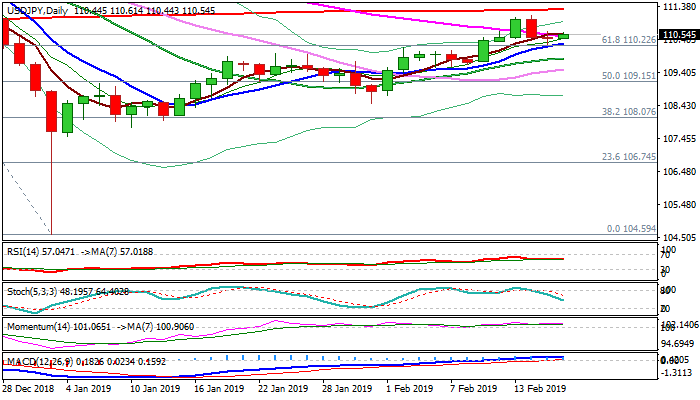Click the 38.2 Fibonacci level label
The height and width of the screenshot is (400, 700).
630,112
